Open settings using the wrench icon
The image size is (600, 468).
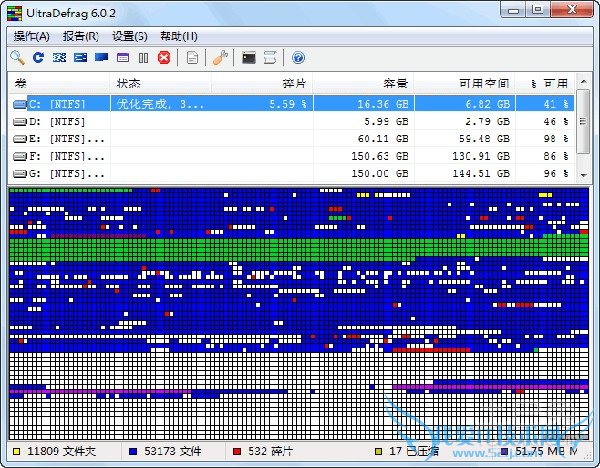(x=220, y=58)
